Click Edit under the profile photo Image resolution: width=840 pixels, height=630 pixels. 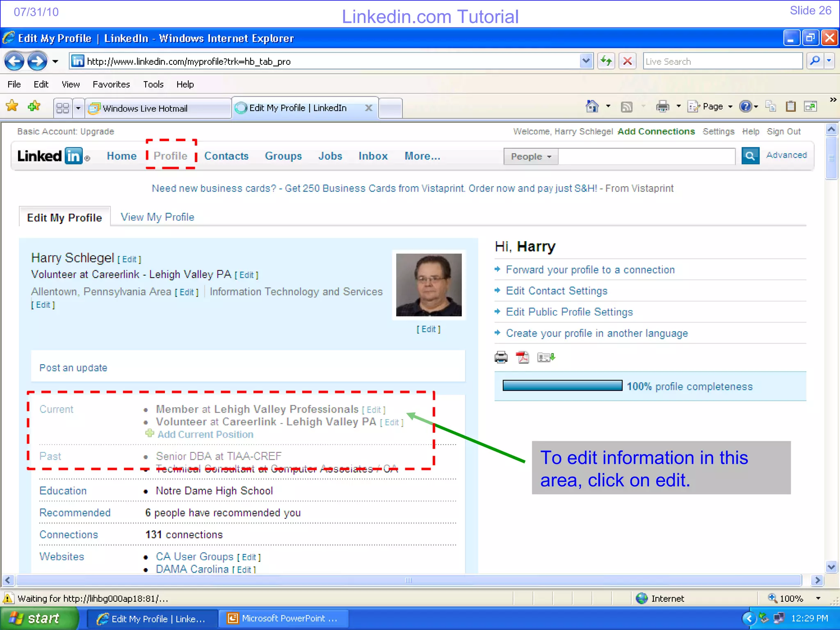(429, 329)
